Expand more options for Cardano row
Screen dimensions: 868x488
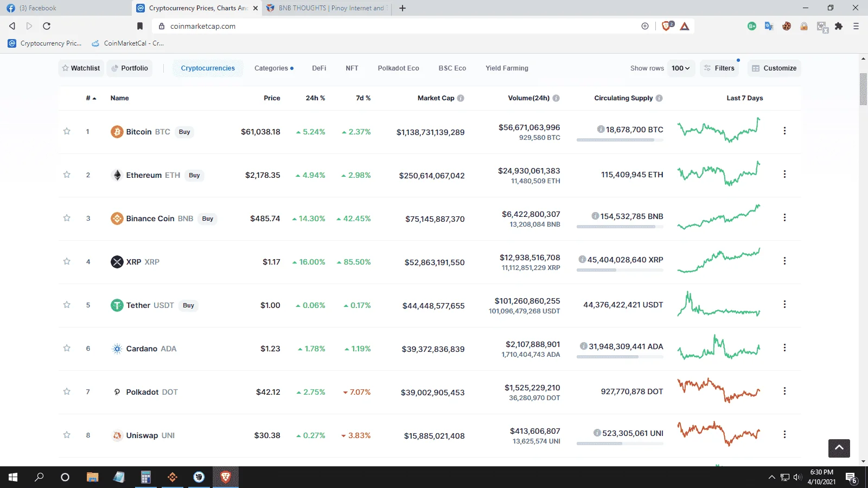[784, 348]
